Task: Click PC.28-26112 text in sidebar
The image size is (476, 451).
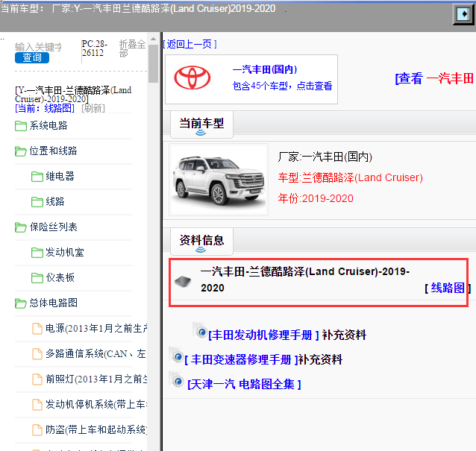Action: (95, 48)
